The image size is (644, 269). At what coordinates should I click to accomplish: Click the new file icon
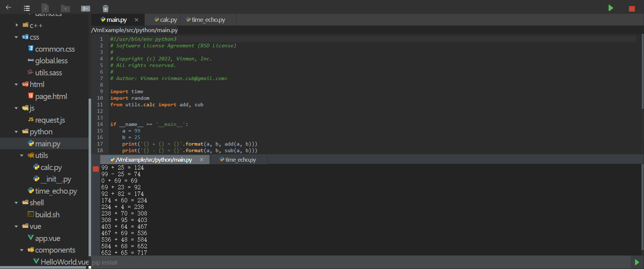click(45, 8)
